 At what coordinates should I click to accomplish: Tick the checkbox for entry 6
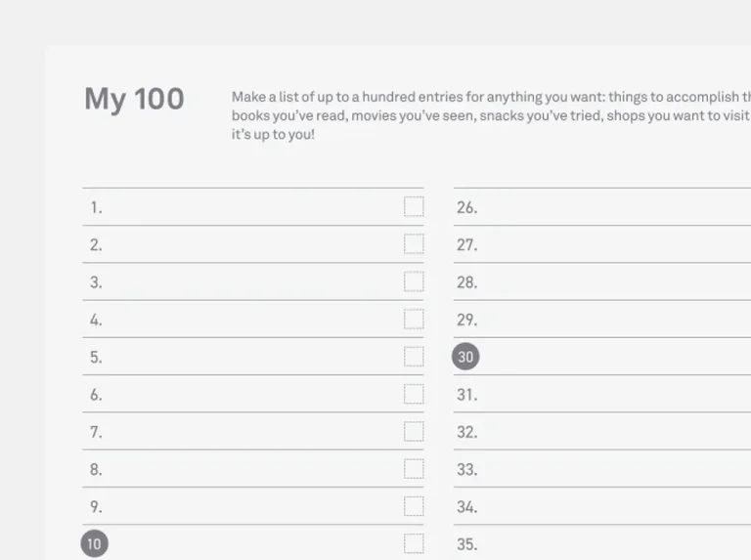(x=414, y=394)
